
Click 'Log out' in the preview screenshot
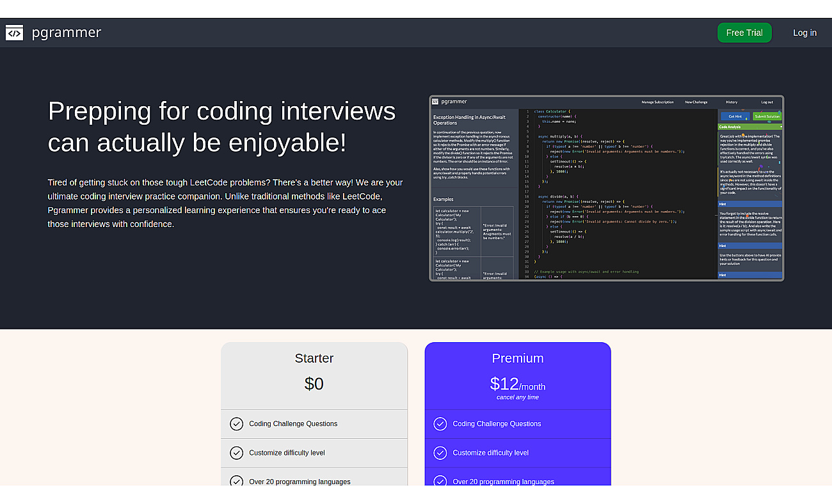point(767,102)
